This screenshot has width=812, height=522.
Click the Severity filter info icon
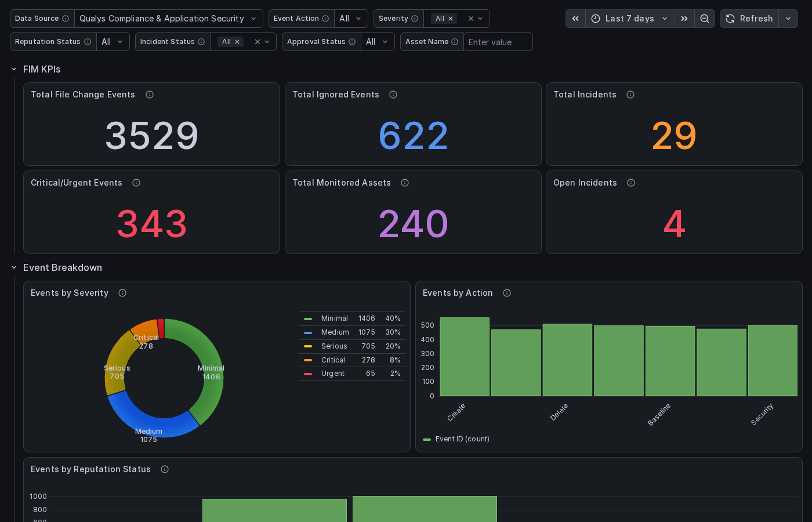click(415, 19)
